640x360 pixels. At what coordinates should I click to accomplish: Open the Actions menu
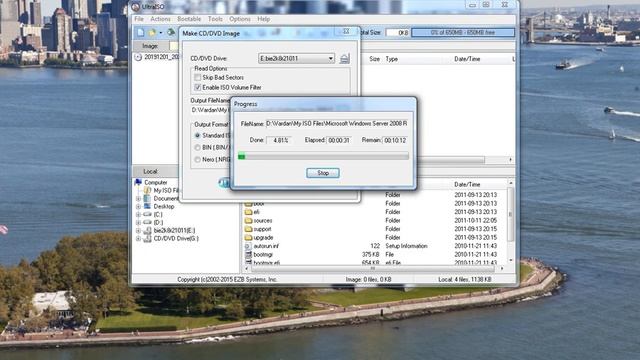pyautogui.click(x=160, y=19)
